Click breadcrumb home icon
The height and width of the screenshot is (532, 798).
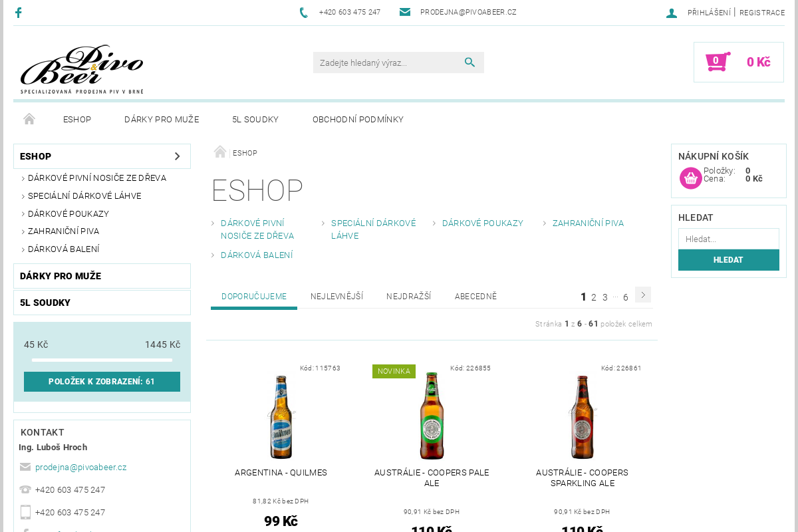click(220, 152)
